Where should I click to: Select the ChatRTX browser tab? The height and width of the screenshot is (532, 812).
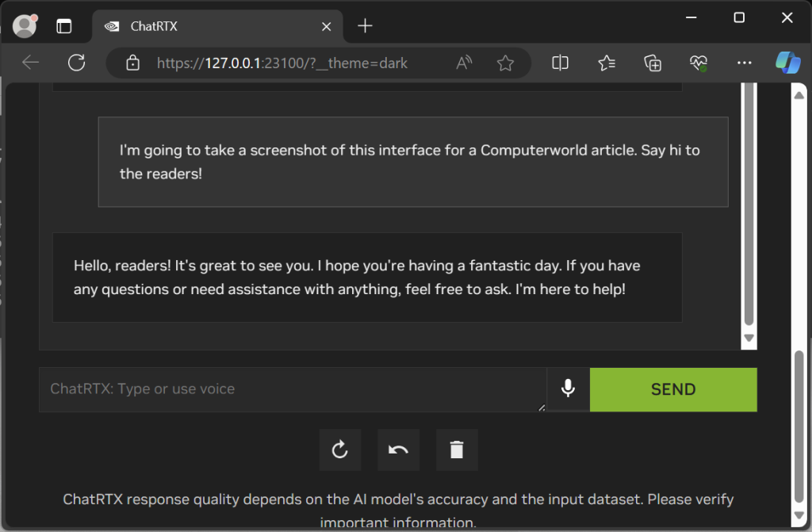[x=217, y=26]
